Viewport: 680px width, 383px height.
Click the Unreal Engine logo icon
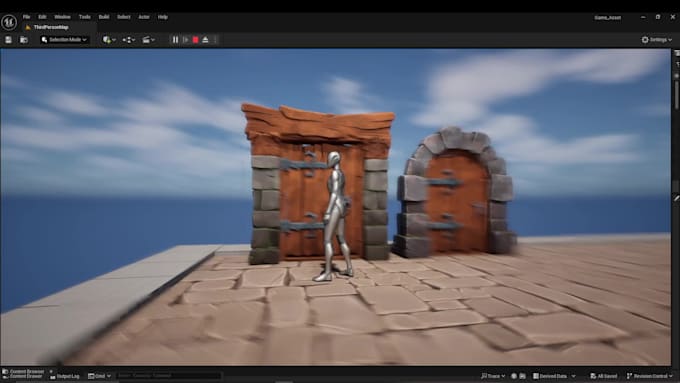(9, 22)
